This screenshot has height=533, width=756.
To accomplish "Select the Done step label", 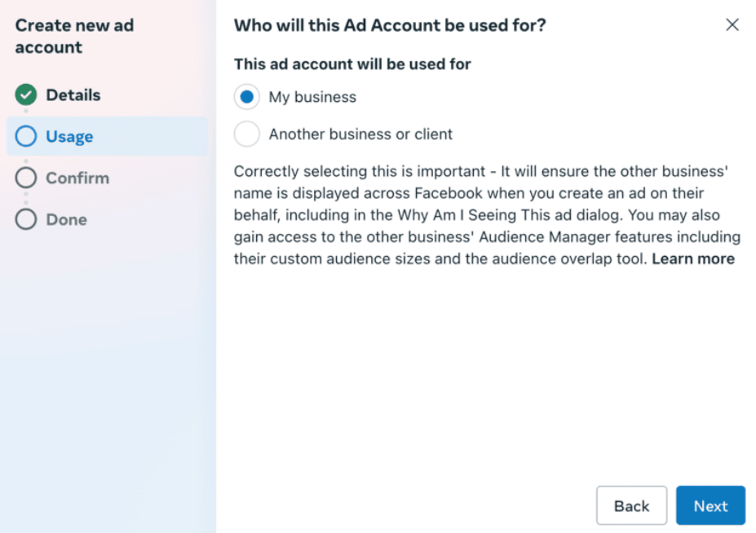I will tap(66, 219).
